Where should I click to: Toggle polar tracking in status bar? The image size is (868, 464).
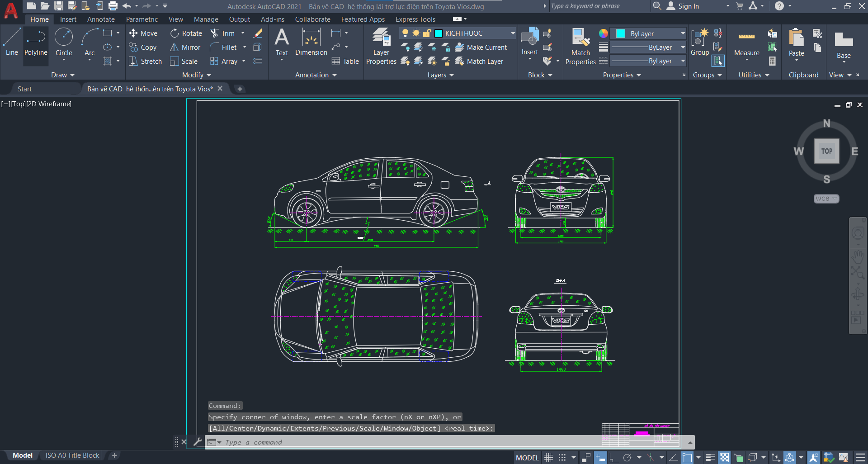pyautogui.click(x=627, y=458)
